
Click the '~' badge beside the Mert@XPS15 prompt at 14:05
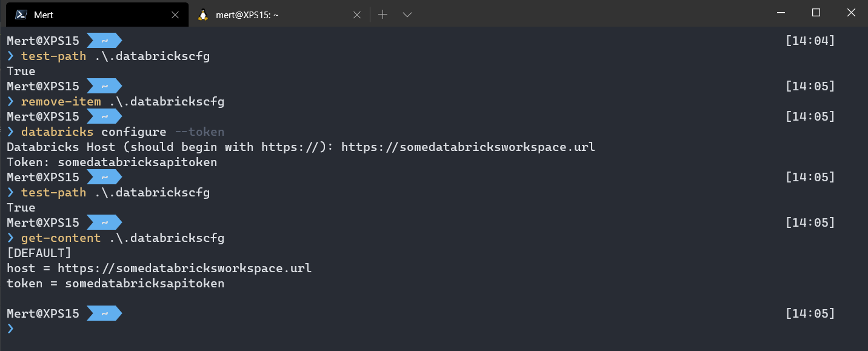(x=104, y=85)
